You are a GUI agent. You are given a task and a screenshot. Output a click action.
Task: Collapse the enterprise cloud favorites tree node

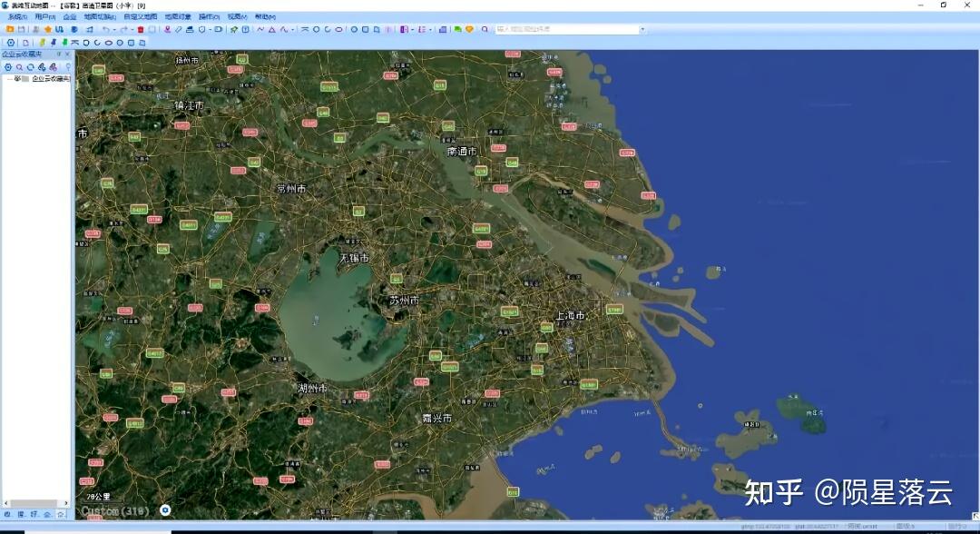point(9,79)
